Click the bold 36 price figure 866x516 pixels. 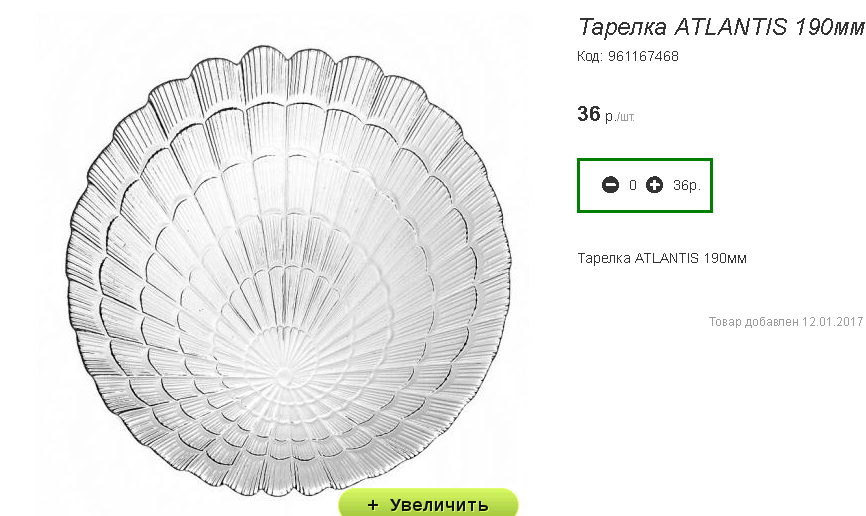tap(589, 114)
